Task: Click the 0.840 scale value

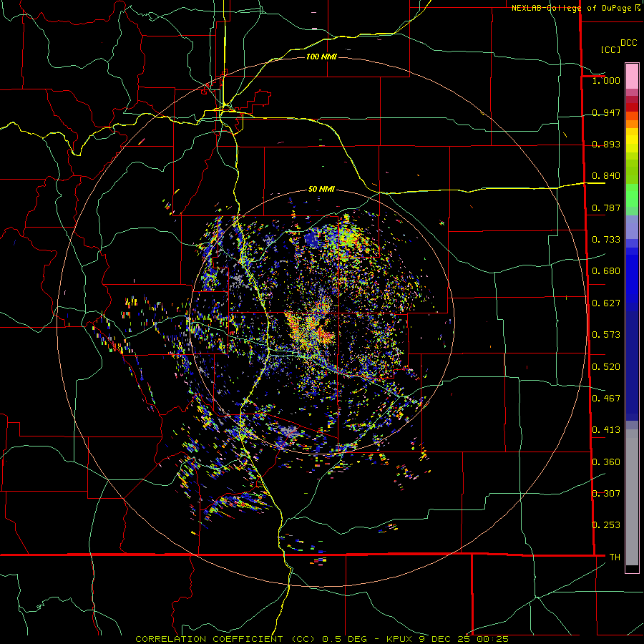Action: click(606, 176)
